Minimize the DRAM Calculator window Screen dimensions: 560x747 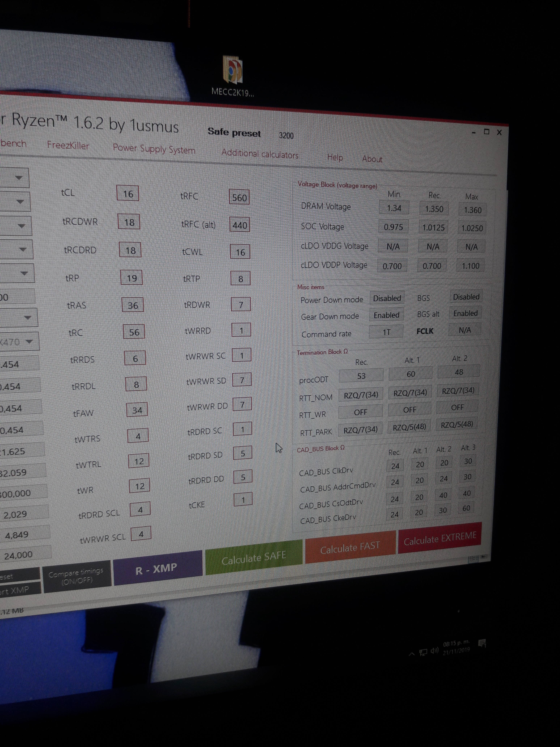474,133
